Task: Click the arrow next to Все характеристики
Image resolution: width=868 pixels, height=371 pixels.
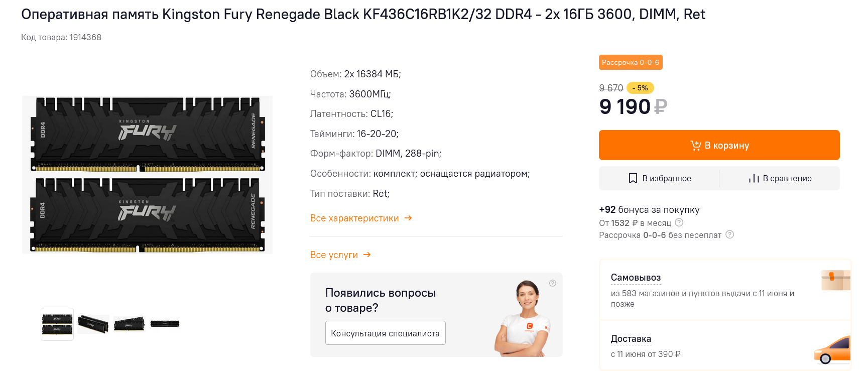Action: (x=408, y=218)
